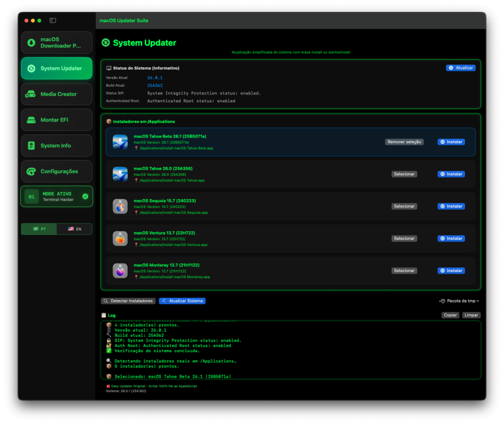This screenshot has height=424, width=504.
Task: Open Configurações section
Action: pyautogui.click(x=57, y=171)
